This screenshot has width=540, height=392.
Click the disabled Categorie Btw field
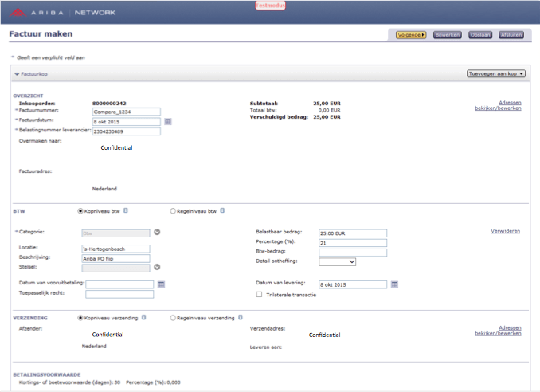point(115,233)
